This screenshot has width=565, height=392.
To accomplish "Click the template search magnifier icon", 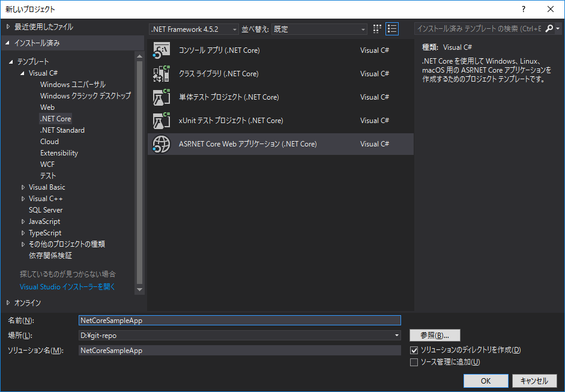I will (549, 28).
